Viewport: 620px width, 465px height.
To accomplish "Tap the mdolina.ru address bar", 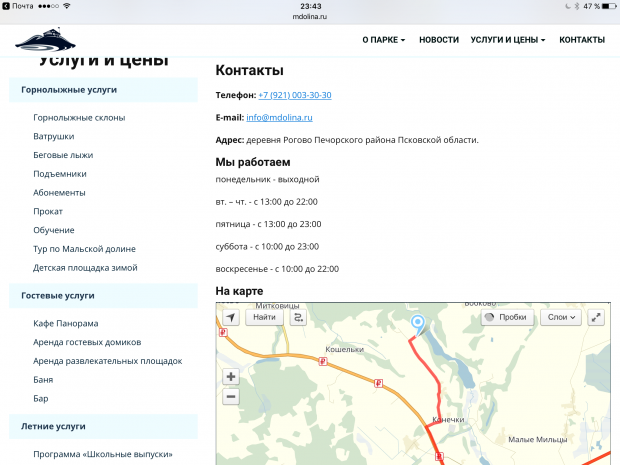I will 310,17.
